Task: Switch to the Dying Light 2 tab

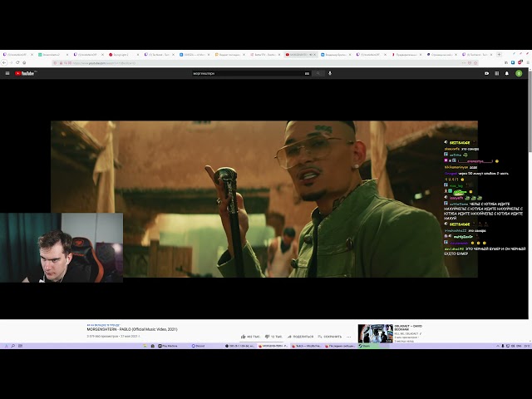Action: pos(122,54)
